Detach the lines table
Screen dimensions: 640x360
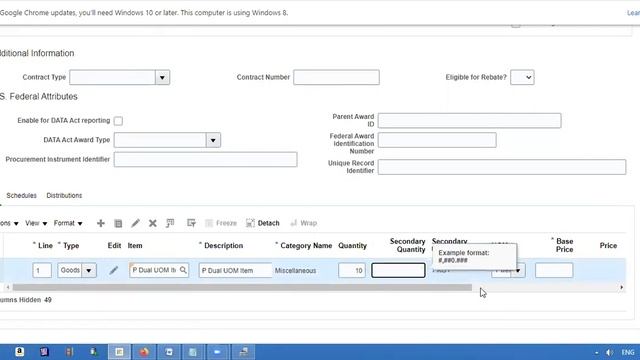(x=263, y=223)
